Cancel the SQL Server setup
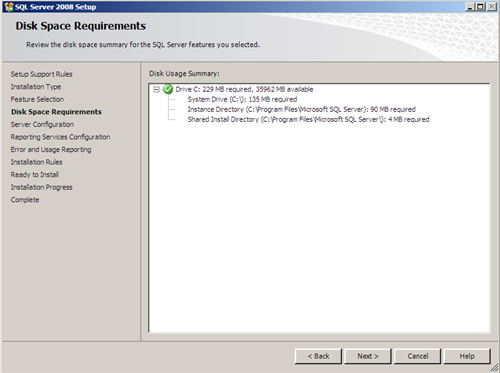Image resolution: width=500 pixels, height=373 pixels. [417, 356]
